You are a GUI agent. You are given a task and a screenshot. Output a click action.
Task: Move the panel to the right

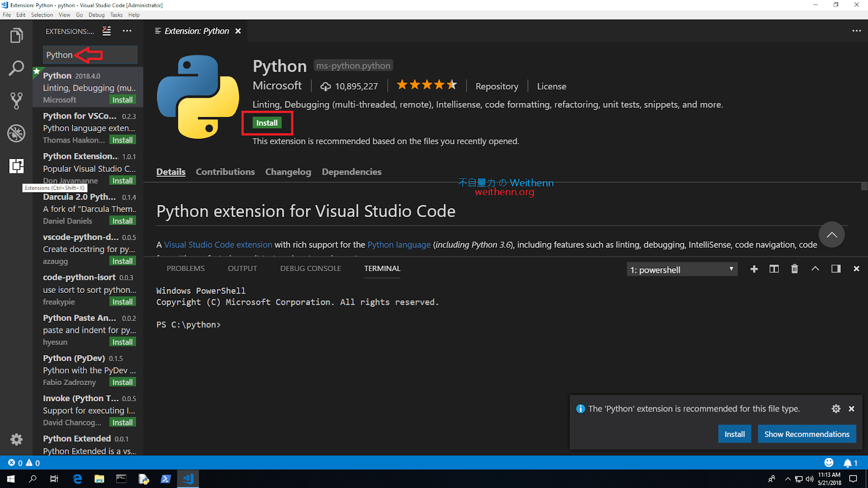coord(836,269)
